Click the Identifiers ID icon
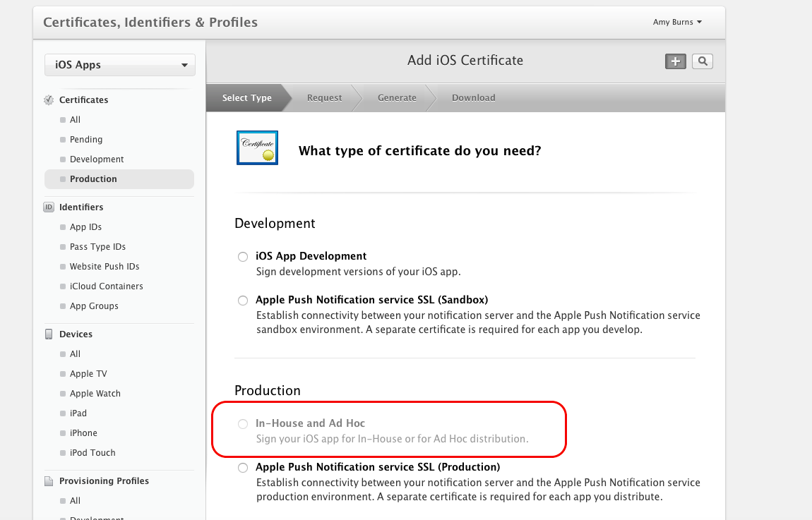The image size is (812, 520). point(49,207)
